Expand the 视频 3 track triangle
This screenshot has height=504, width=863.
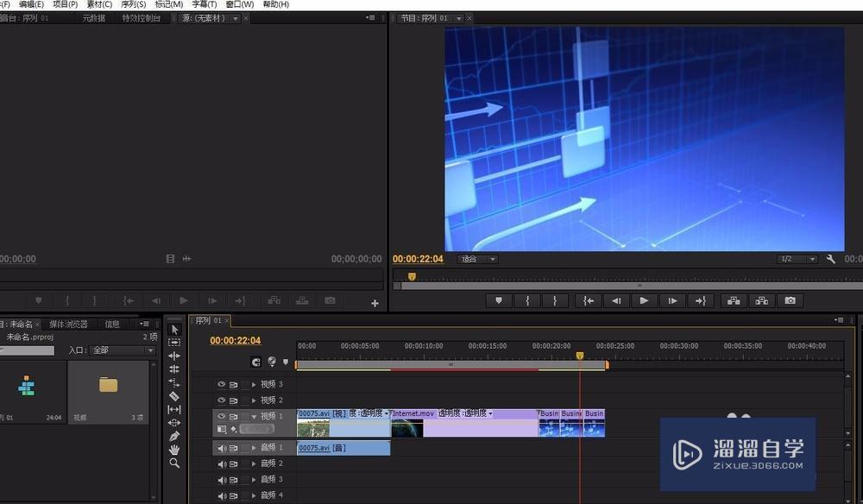[x=254, y=384]
